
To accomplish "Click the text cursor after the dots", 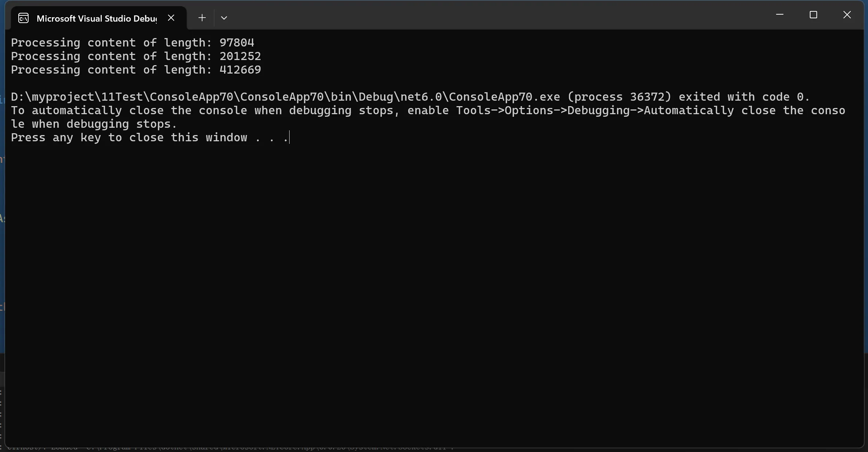I will point(289,138).
